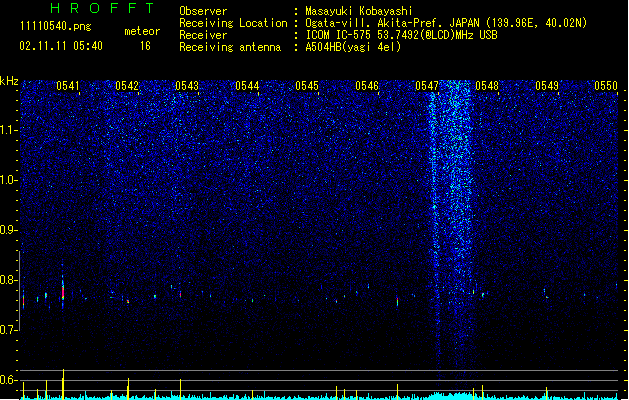Click the 0.6 kHz axis label
Screen dimensions: 629x400
click(9, 380)
